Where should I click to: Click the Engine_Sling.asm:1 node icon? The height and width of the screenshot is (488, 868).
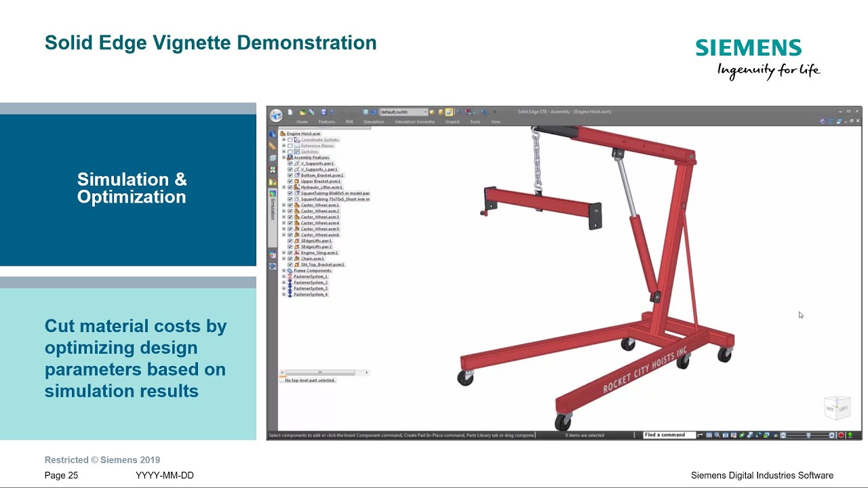coord(296,253)
